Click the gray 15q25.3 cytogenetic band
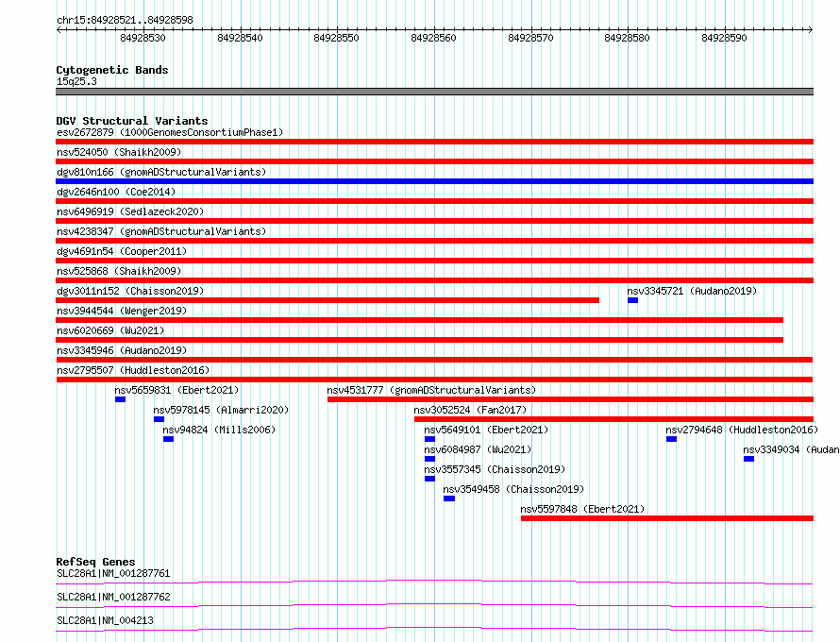Screen dimensions: 840x642 pyautogui.click(x=434, y=92)
